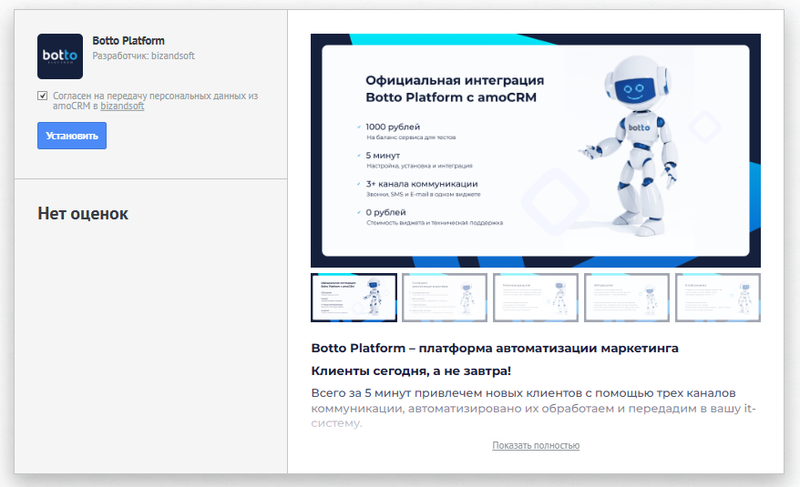Click the Botto Platform logo icon
The width and height of the screenshot is (800, 487).
[x=60, y=56]
